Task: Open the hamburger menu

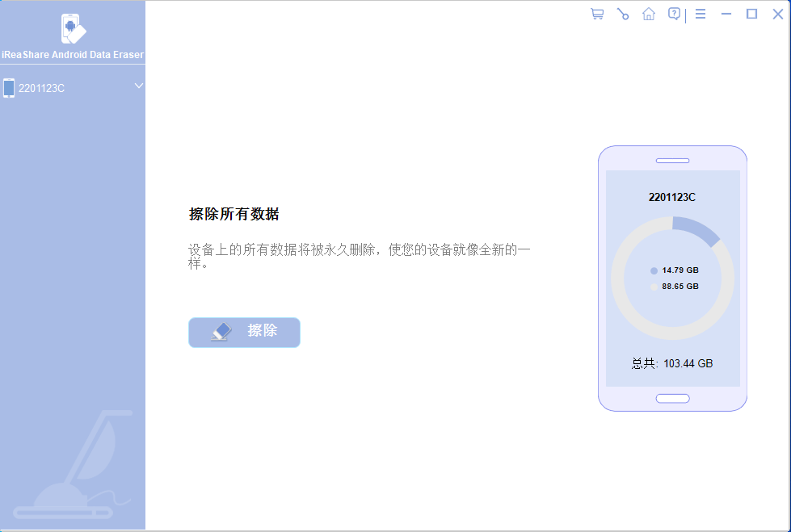Action: [x=701, y=14]
